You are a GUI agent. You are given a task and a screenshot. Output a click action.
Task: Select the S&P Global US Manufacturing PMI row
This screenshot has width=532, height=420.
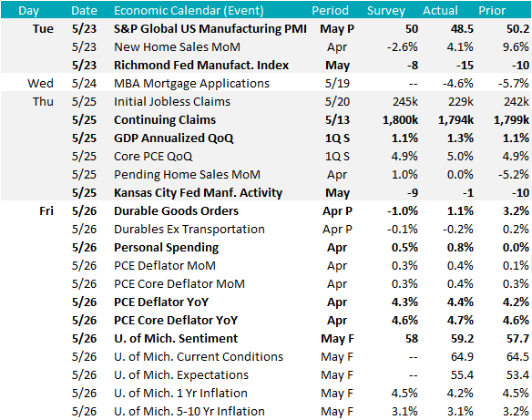tap(266, 29)
